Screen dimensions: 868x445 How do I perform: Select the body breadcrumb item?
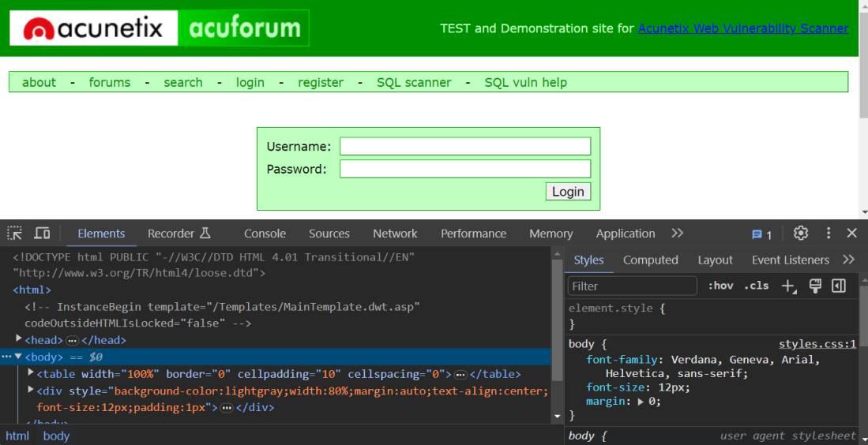pyautogui.click(x=56, y=436)
